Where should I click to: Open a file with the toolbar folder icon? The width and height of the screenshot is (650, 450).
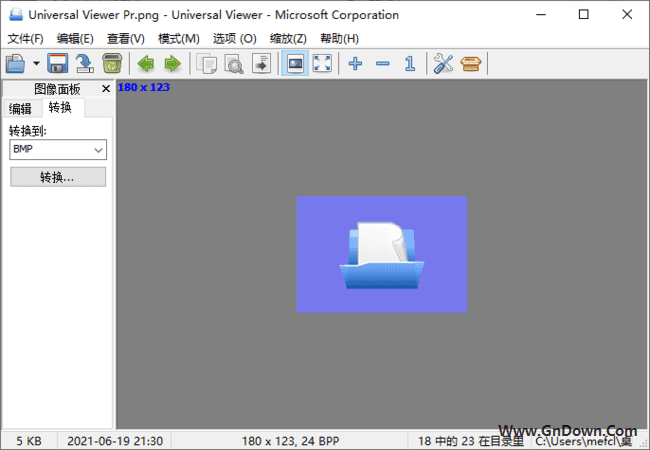(x=15, y=64)
